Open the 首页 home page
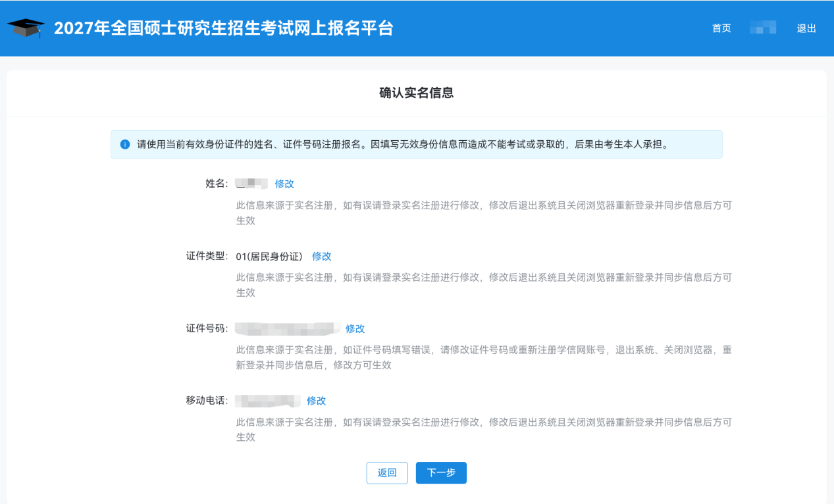Screen dimensions: 834x504 coord(721,28)
